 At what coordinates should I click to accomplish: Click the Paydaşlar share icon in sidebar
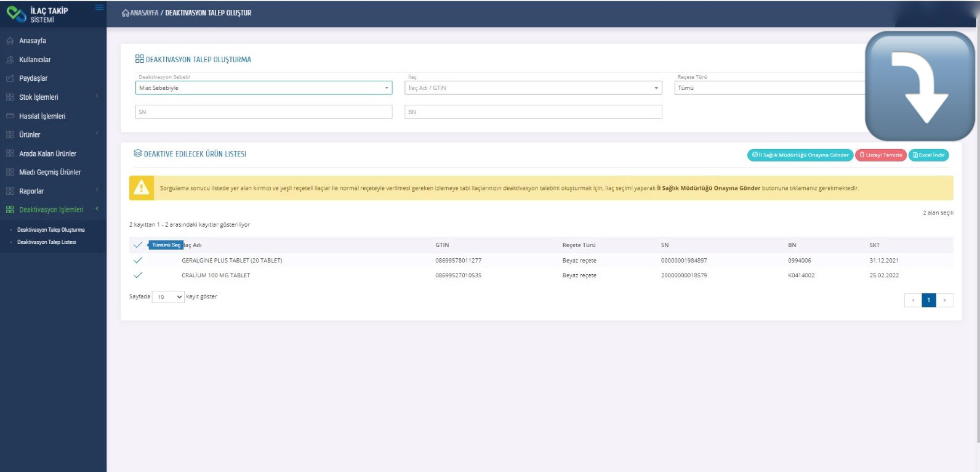(10, 78)
